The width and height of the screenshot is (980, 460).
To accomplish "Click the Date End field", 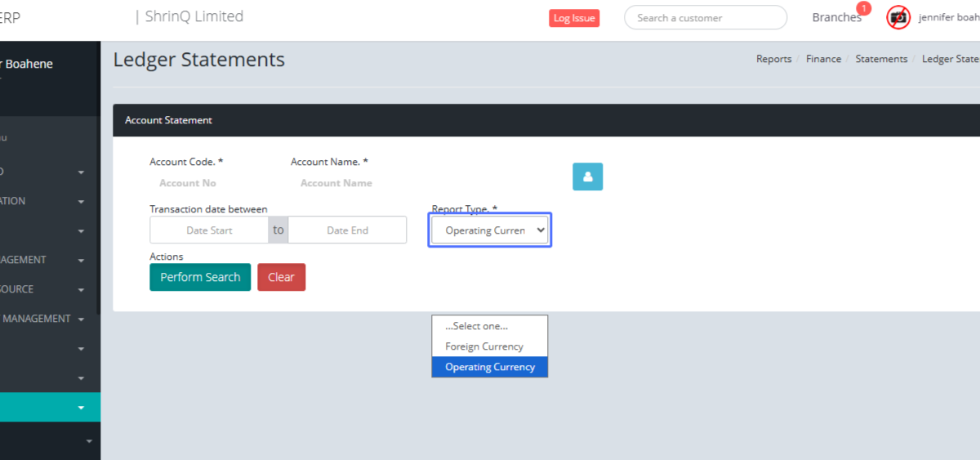I will 347,230.
